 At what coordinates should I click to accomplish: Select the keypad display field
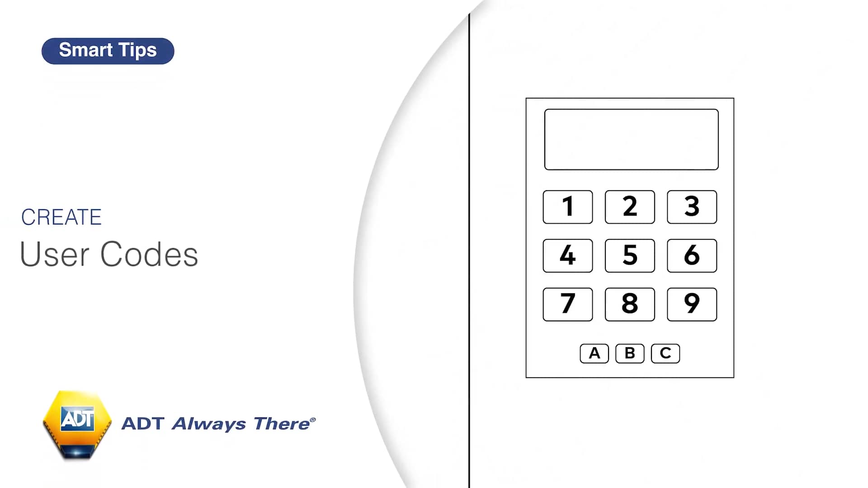(630, 138)
